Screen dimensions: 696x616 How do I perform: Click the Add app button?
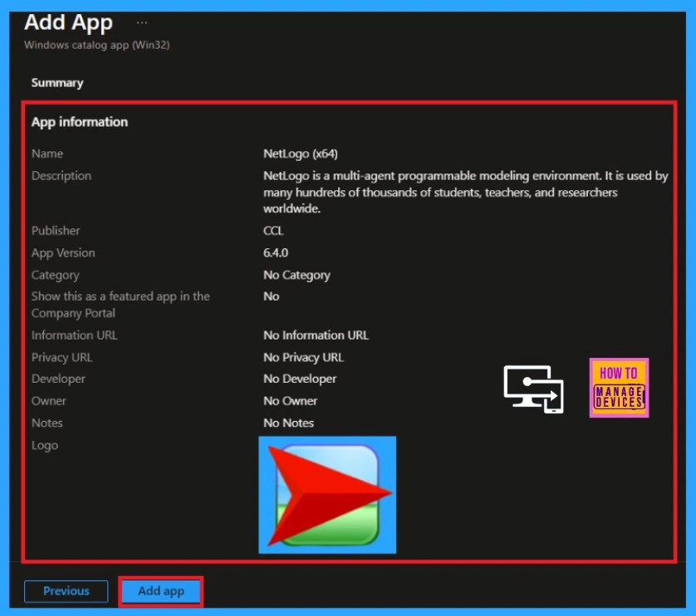(x=161, y=591)
